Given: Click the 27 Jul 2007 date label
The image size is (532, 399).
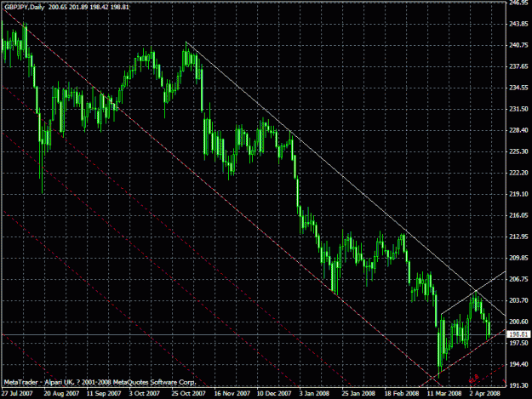Looking at the screenshot, I should [x=17, y=393].
